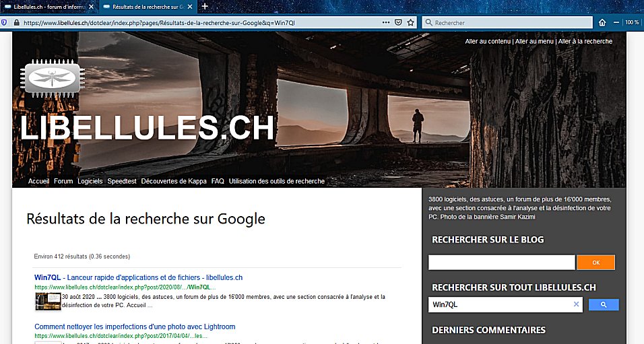Open Utilisation des outils de recherche

(277, 181)
